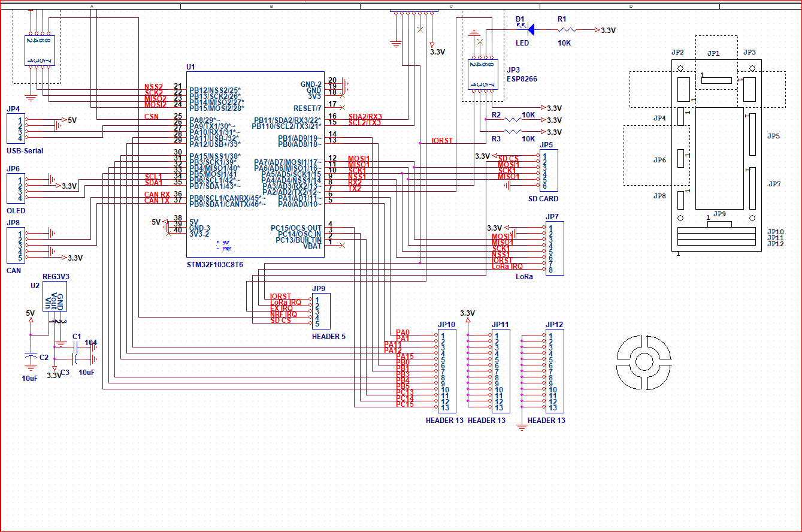Screen dimensions: 802x532
Task: Click the 10K value next to R1
Action: tap(565, 44)
